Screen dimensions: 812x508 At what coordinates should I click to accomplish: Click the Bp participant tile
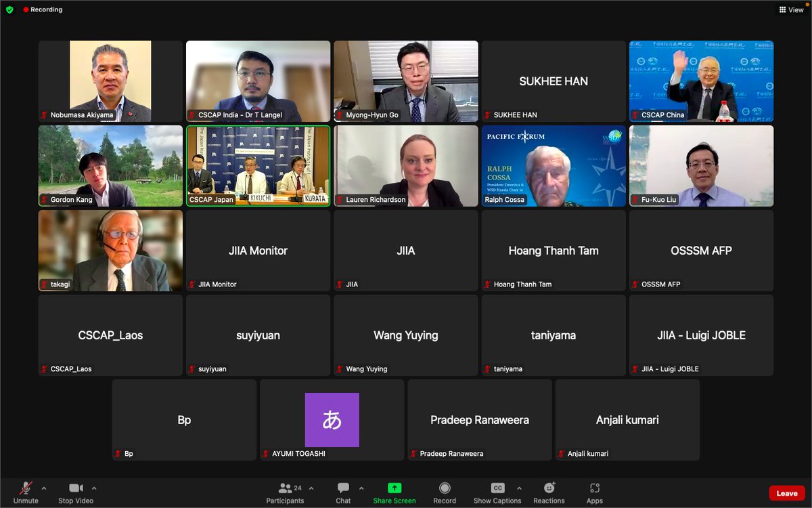pyautogui.click(x=184, y=420)
